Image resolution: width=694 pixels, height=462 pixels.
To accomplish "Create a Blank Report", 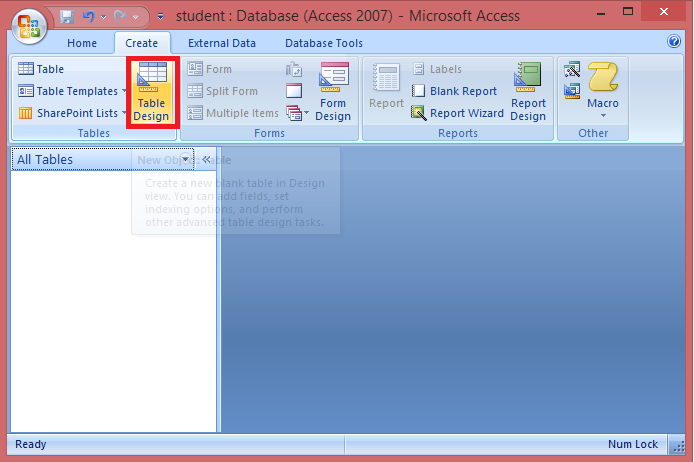I will click(x=454, y=91).
